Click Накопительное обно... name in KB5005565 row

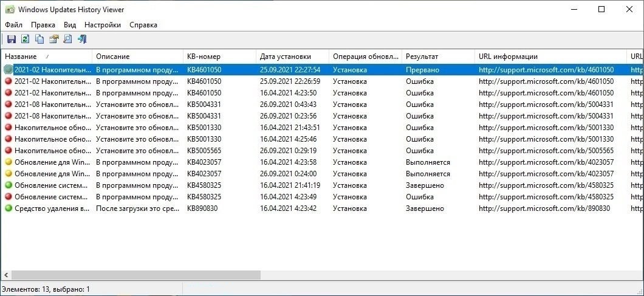(53, 151)
